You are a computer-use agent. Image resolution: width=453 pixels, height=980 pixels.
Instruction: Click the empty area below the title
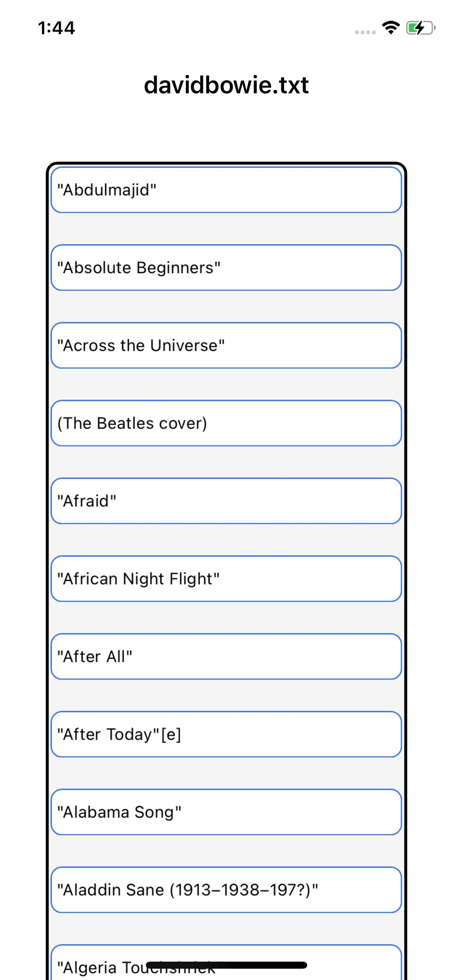(x=226, y=132)
